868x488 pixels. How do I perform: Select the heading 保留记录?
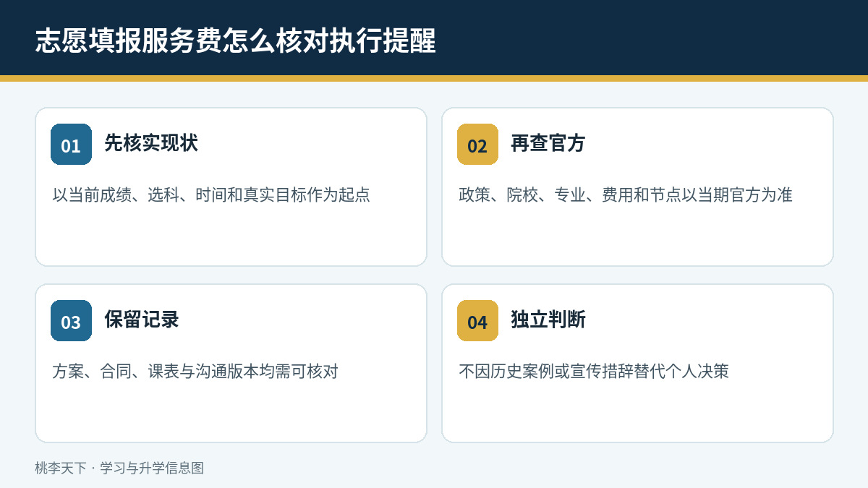(x=142, y=320)
